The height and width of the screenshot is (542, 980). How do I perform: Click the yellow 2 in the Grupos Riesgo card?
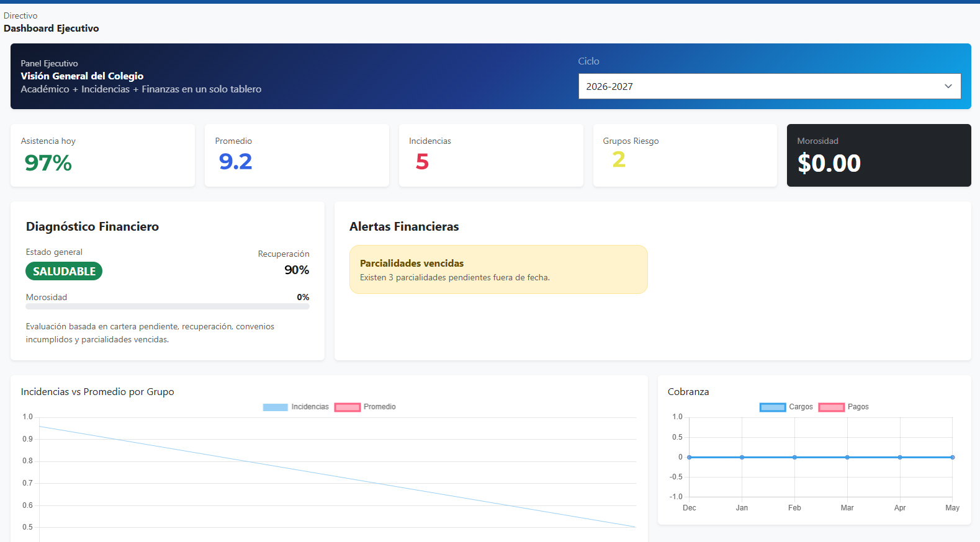click(619, 159)
